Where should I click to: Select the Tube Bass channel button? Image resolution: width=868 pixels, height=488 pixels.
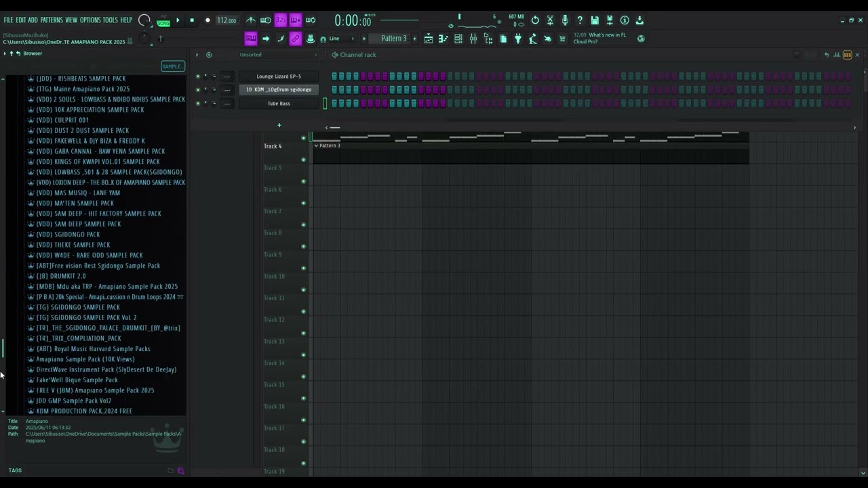point(279,104)
